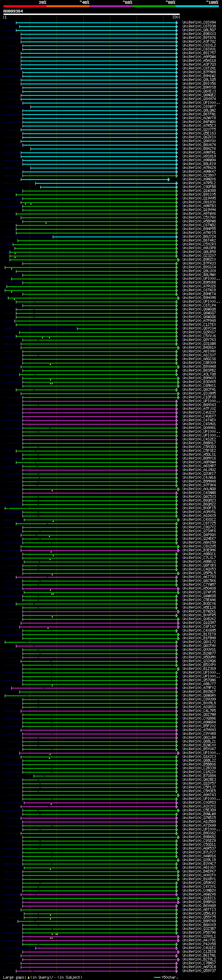Screen dimensions: 222x980
Task: Click the purple alignment bar for UniRef100_C4U1E2
Action: point(106,948)
